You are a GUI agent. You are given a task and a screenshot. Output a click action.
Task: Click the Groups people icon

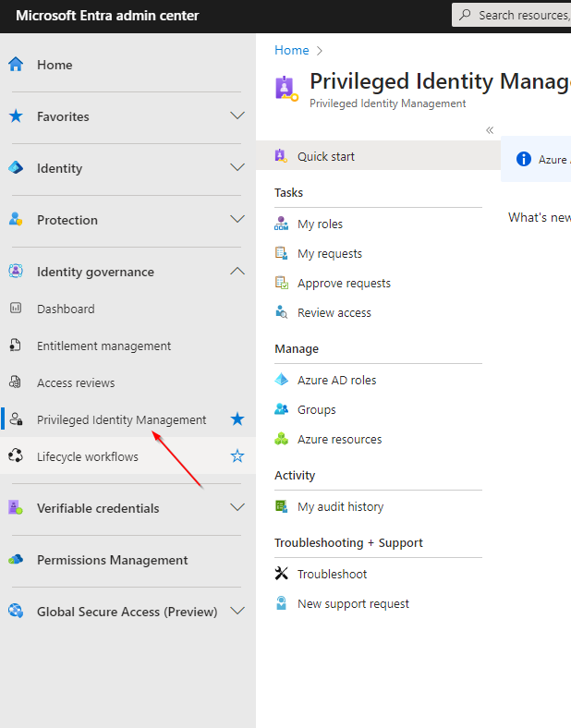pyautogui.click(x=281, y=409)
